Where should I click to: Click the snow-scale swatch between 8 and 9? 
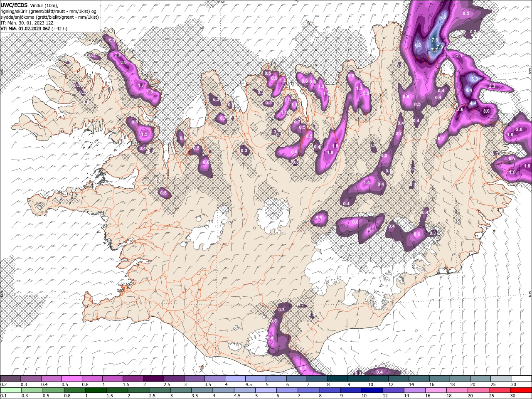(x=337, y=379)
